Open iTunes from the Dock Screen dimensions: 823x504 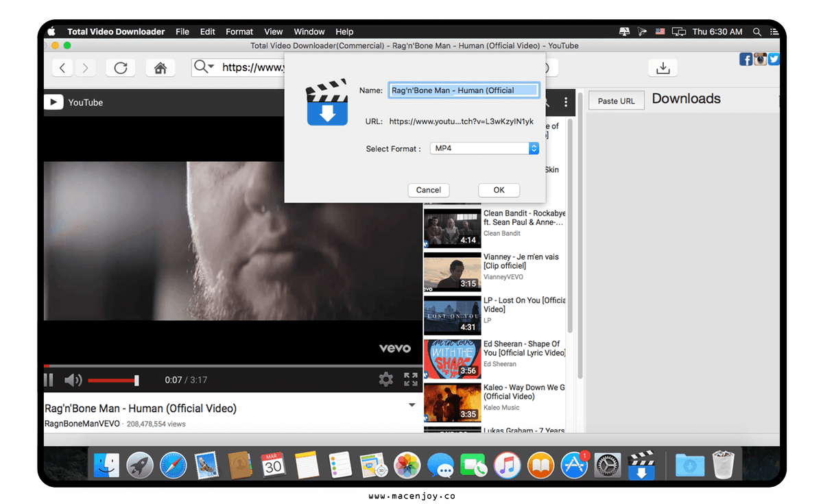click(x=508, y=465)
